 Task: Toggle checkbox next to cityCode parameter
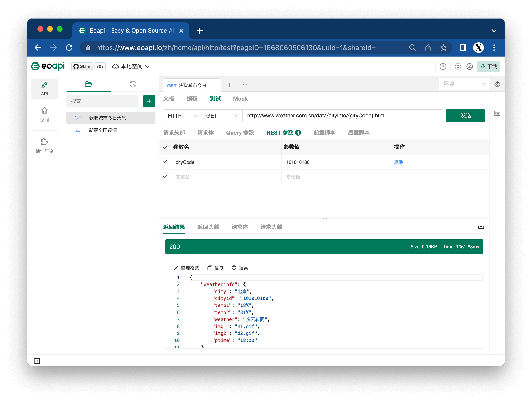coord(164,162)
